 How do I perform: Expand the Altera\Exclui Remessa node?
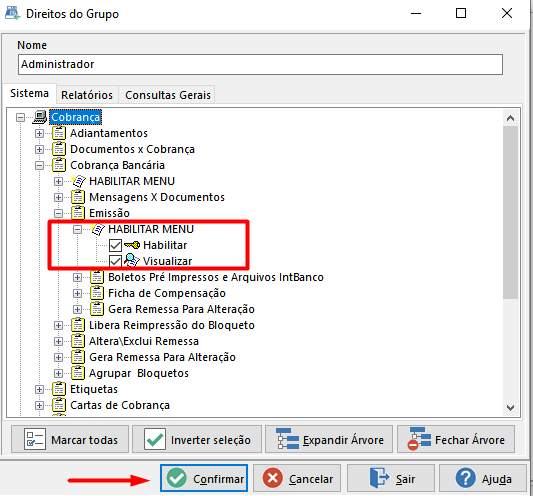58,341
